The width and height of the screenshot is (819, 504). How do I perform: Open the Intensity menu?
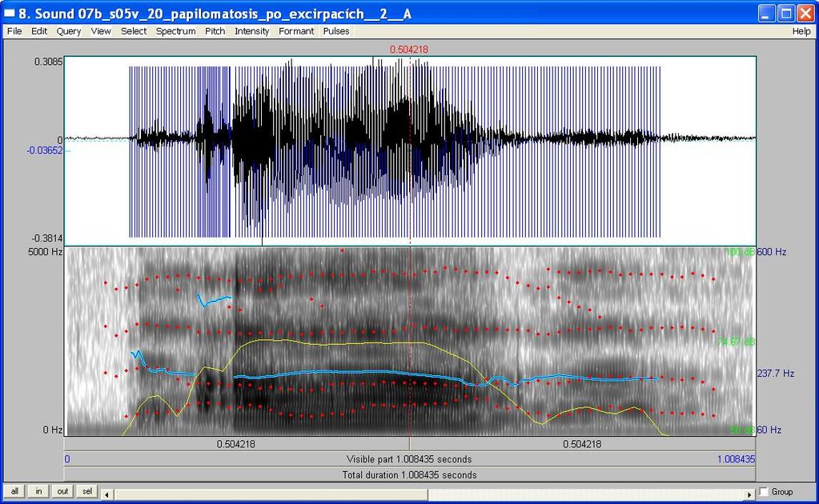(251, 31)
